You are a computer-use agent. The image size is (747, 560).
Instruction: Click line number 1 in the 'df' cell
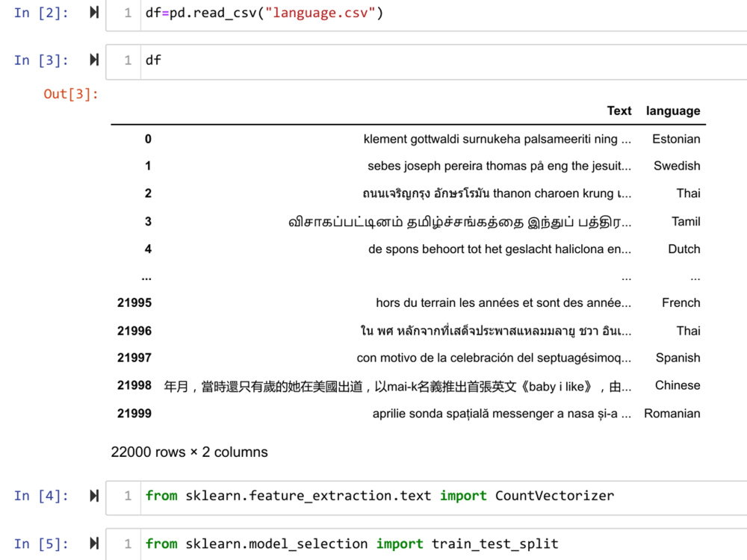pyautogui.click(x=128, y=60)
